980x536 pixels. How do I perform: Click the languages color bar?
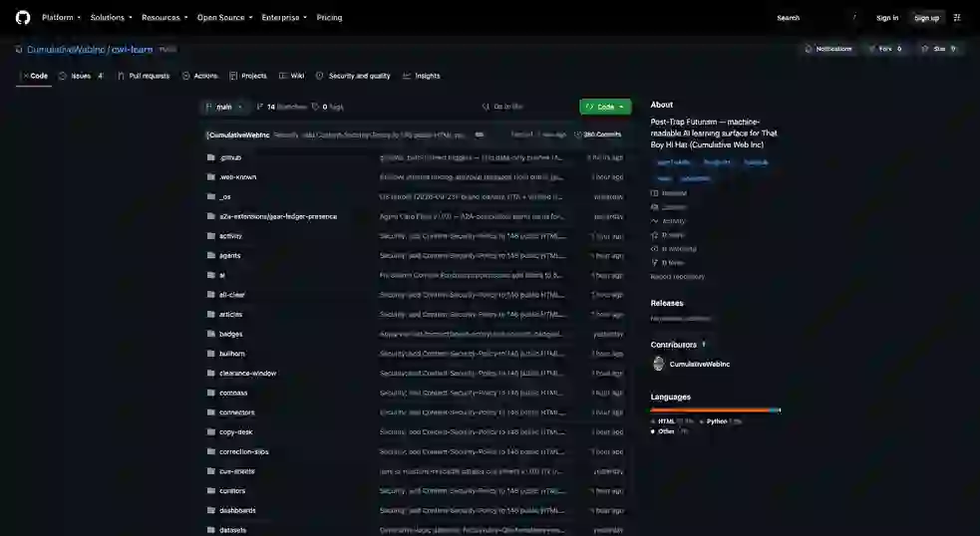point(715,409)
